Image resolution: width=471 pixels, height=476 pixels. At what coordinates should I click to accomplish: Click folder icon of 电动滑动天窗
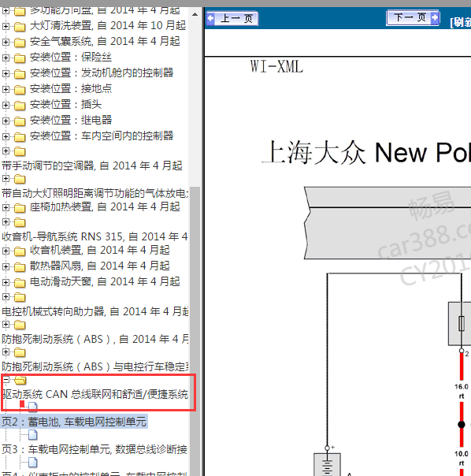point(20,283)
